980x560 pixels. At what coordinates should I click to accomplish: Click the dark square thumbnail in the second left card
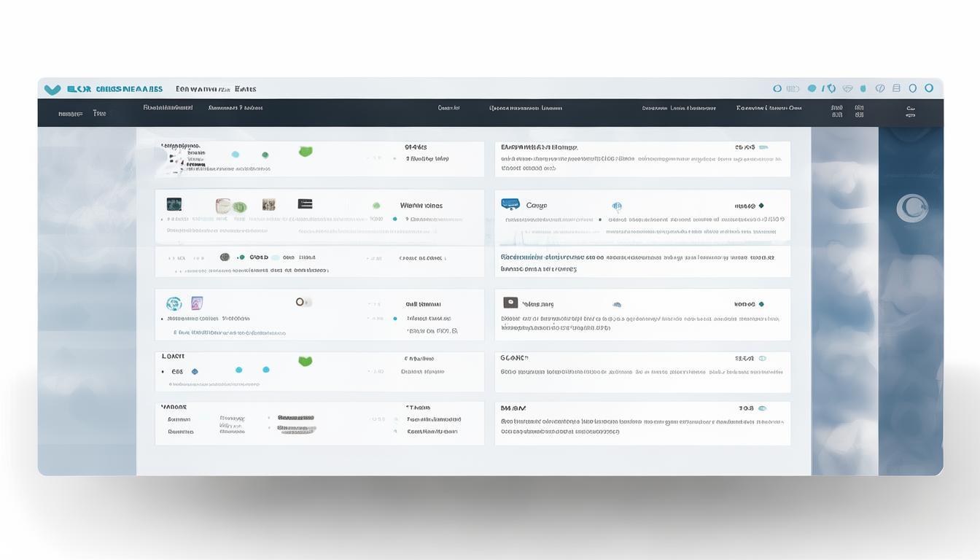174,205
